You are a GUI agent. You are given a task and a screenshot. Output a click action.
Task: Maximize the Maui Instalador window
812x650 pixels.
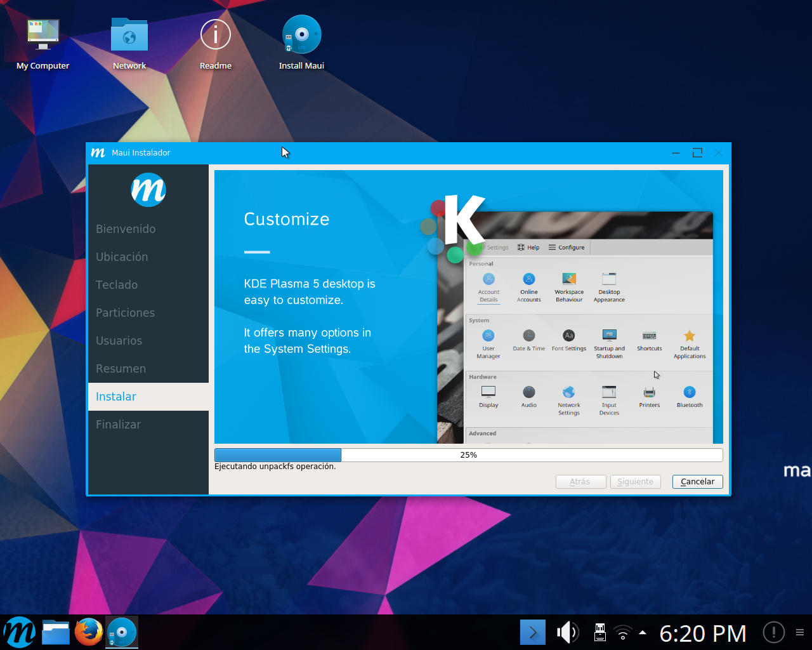tap(697, 153)
